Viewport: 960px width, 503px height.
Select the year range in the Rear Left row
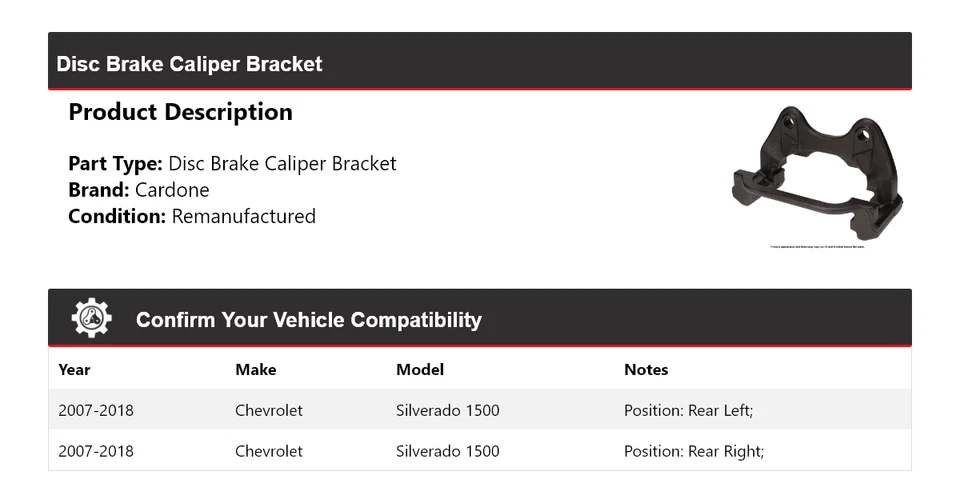click(x=95, y=410)
